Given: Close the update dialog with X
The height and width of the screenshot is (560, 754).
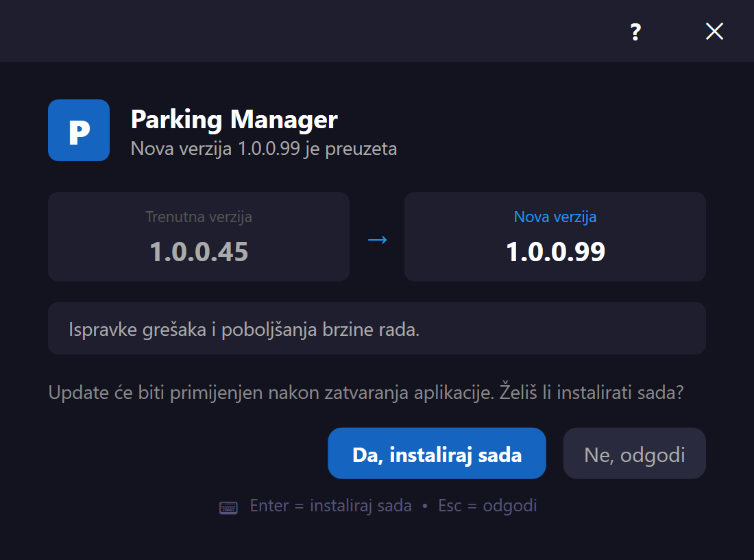Looking at the screenshot, I should pyautogui.click(x=714, y=32).
